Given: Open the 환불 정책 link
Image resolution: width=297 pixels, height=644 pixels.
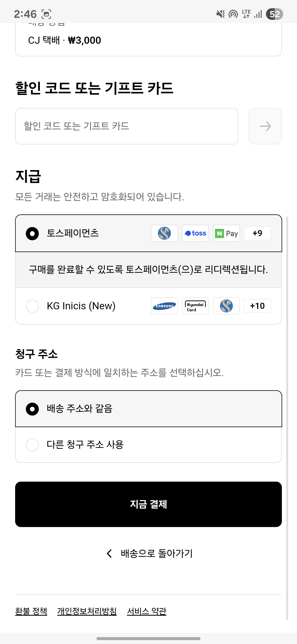Looking at the screenshot, I should click(31, 611).
